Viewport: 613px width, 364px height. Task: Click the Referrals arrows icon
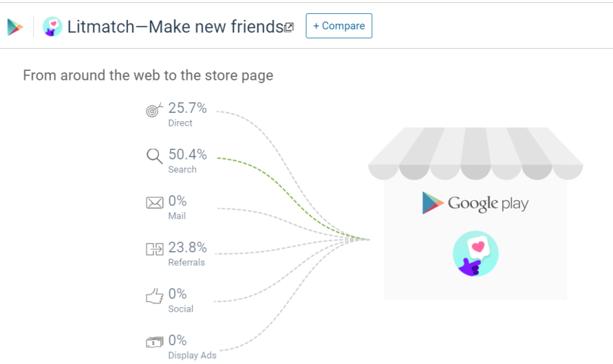154,250
